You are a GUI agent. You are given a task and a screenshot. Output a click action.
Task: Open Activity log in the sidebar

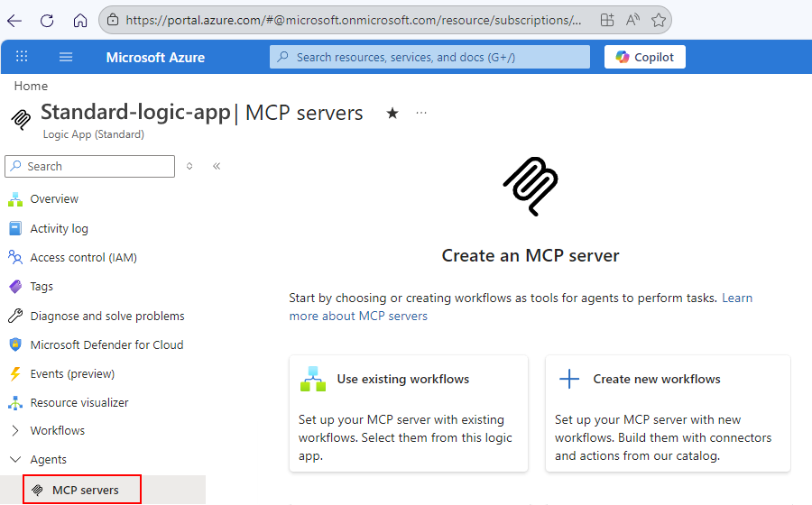click(x=59, y=228)
